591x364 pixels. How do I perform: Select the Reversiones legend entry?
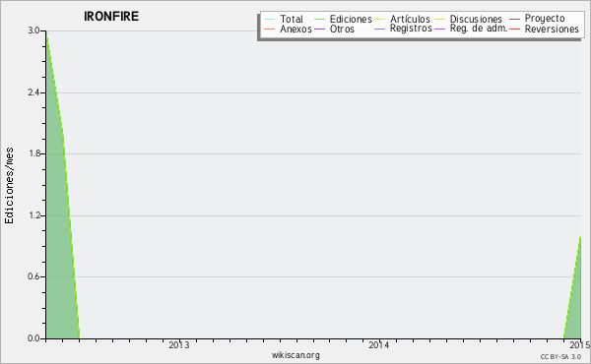click(552, 29)
